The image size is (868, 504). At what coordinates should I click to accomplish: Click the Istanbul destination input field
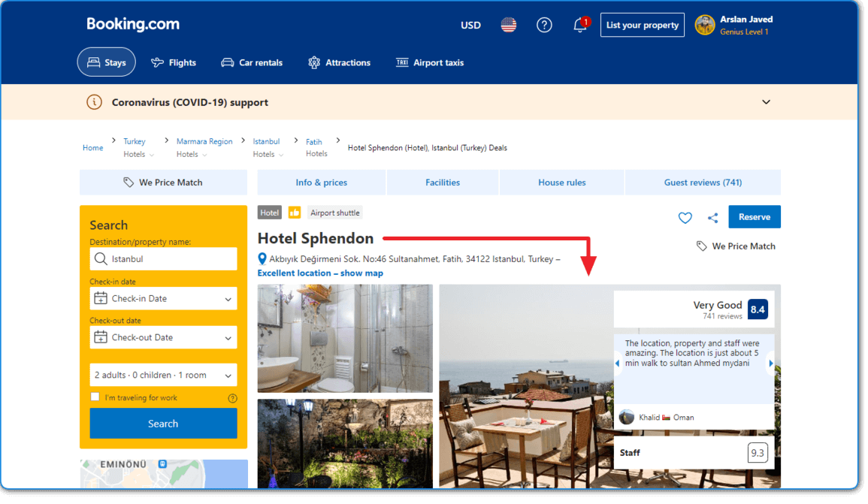coord(163,259)
